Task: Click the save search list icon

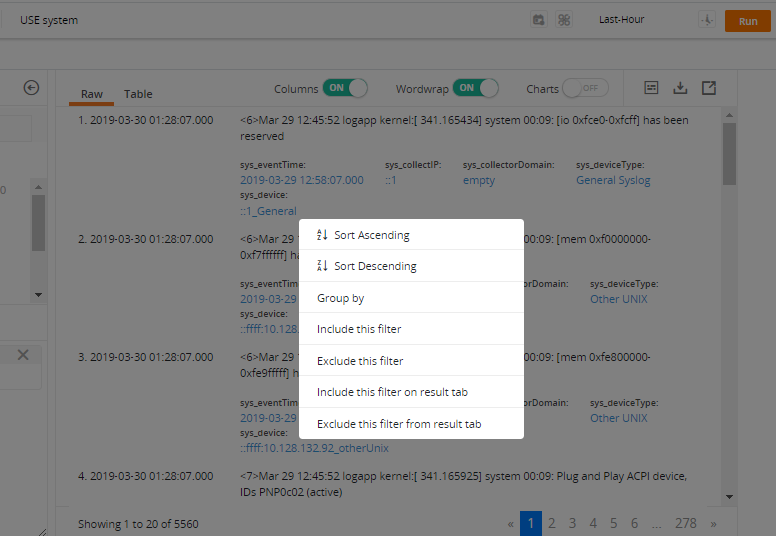Action: (651, 88)
